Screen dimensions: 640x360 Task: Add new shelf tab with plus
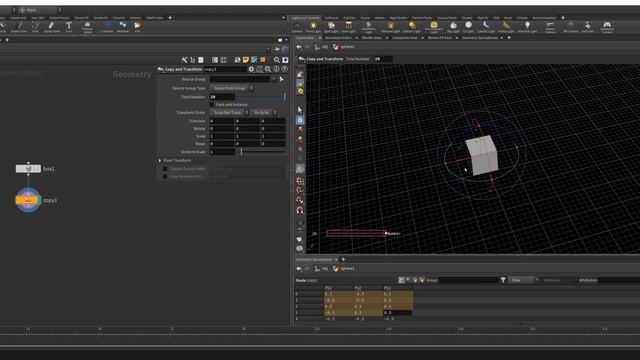point(563,18)
